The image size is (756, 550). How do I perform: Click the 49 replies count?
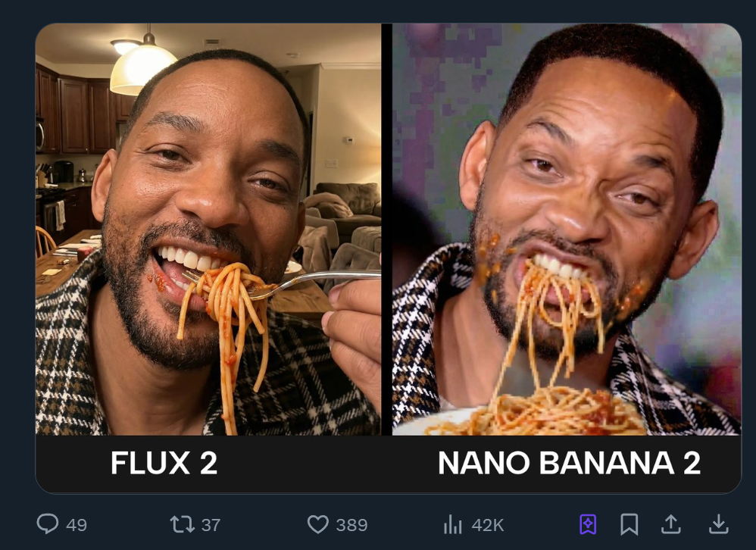(77, 525)
